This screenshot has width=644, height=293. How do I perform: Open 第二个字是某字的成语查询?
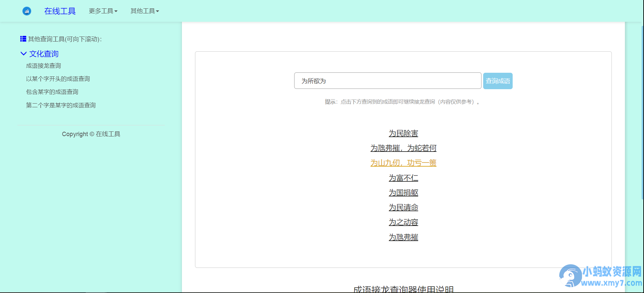(x=61, y=105)
